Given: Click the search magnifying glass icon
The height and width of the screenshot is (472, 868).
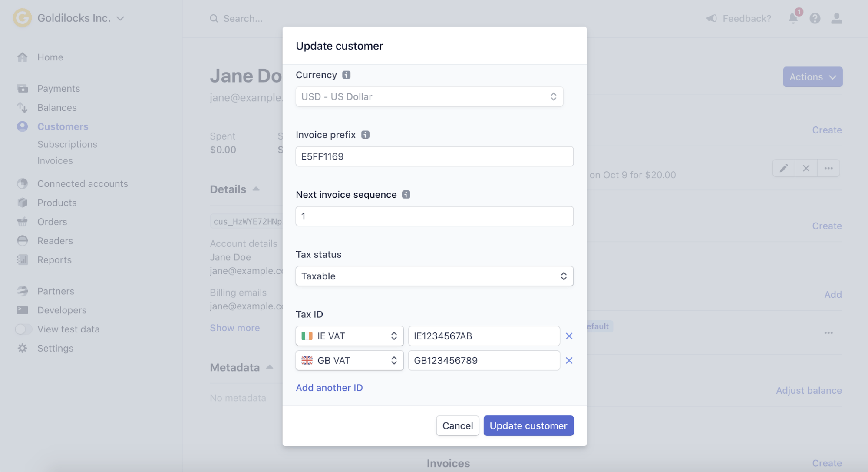Looking at the screenshot, I should point(214,18).
